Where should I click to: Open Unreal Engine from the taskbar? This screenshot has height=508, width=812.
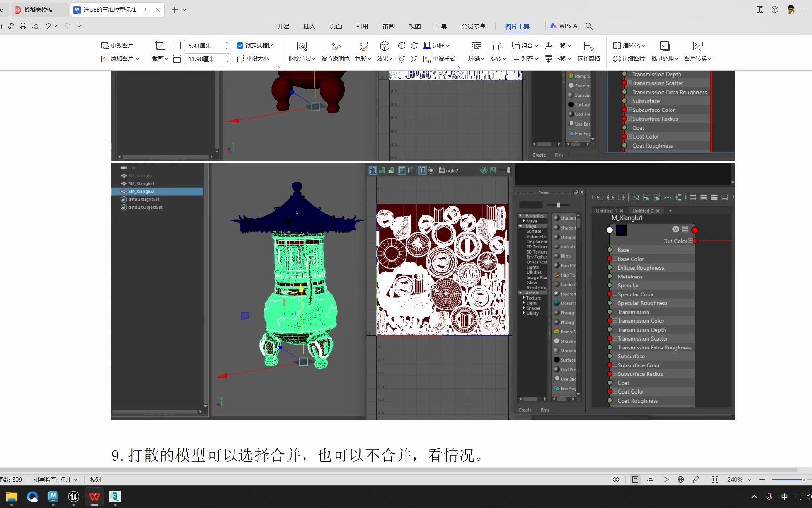pos(74,497)
